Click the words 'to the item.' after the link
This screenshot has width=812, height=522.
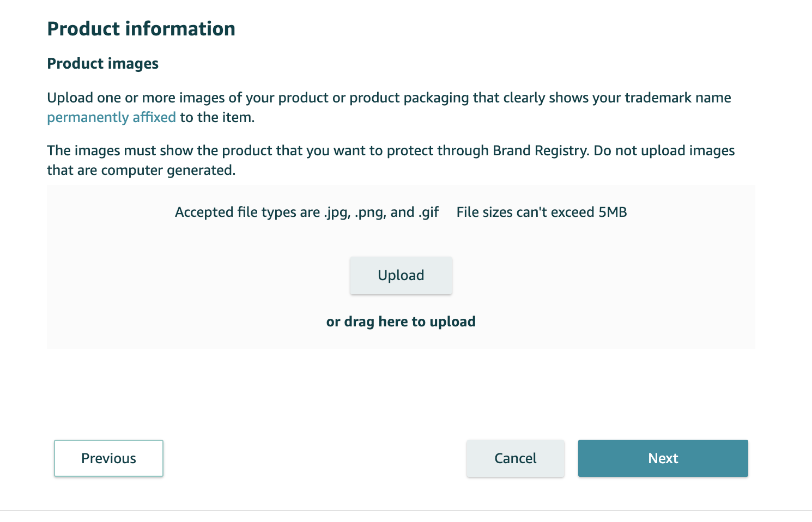[x=217, y=118]
